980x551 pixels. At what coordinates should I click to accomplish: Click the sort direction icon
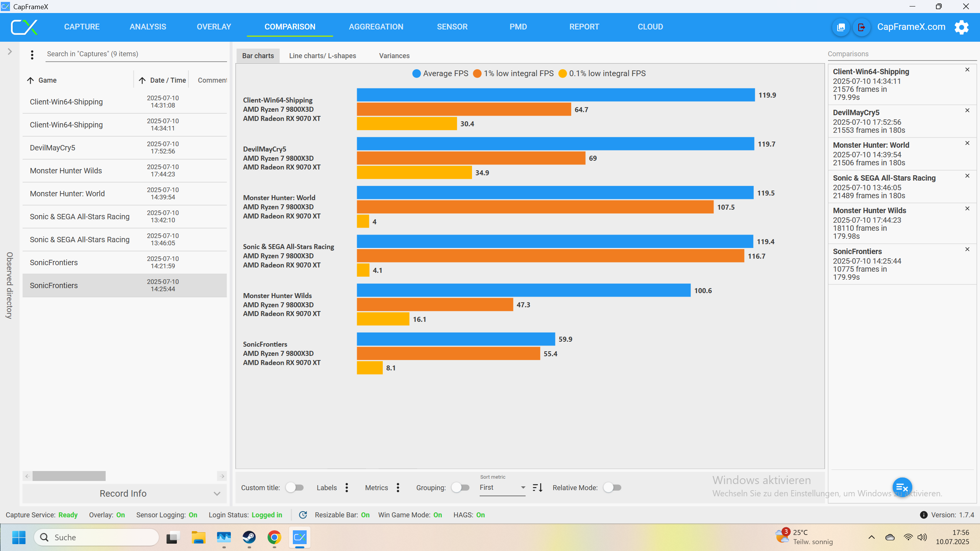[x=537, y=487]
